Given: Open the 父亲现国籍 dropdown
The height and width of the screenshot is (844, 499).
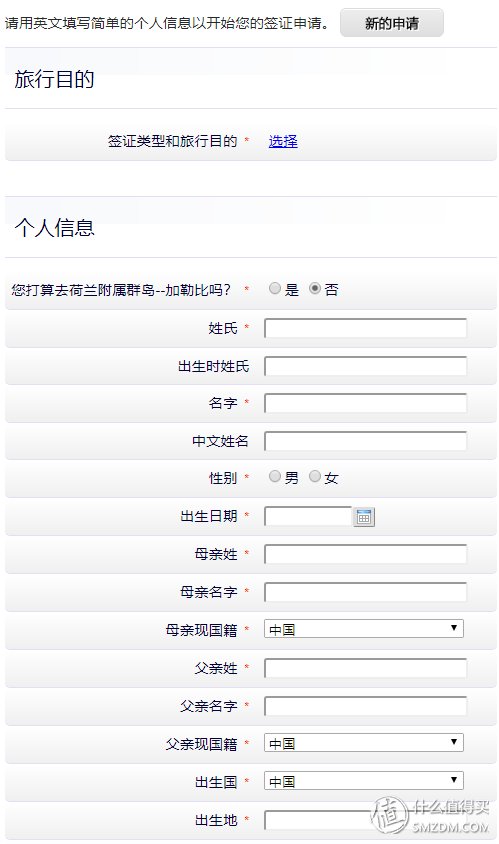Looking at the screenshot, I should [x=364, y=743].
